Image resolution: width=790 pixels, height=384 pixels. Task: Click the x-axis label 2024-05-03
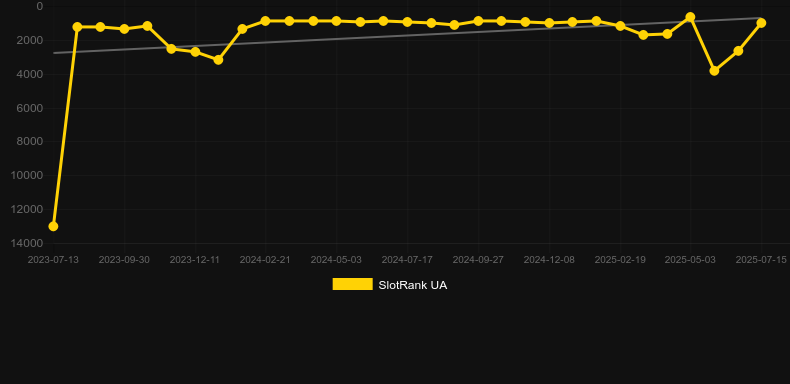[336, 260]
